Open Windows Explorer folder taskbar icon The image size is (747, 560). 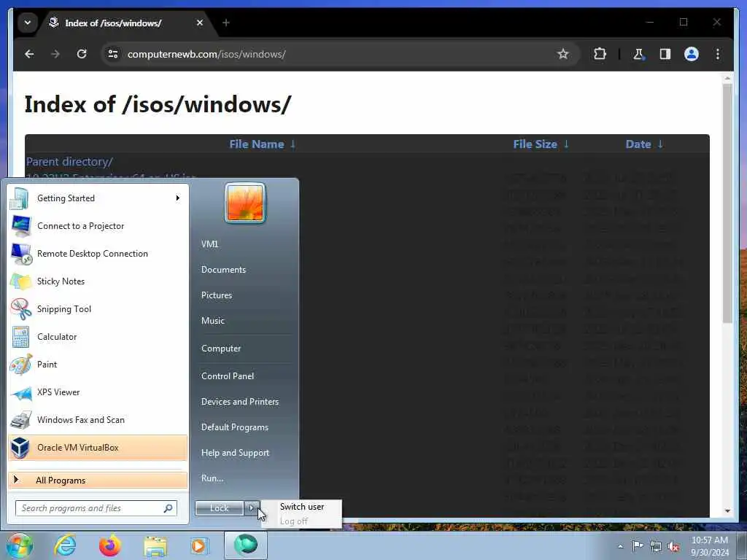pyautogui.click(x=155, y=546)
